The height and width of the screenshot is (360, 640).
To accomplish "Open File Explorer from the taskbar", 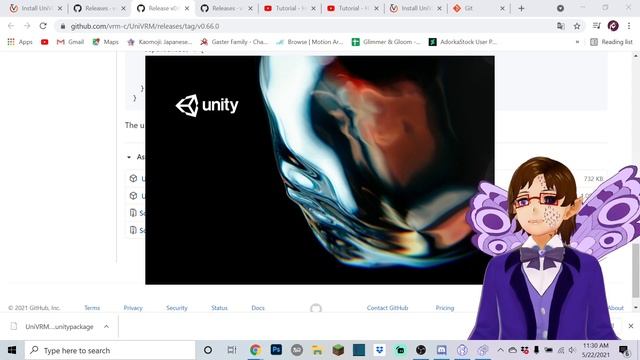I will pos(317,350).
